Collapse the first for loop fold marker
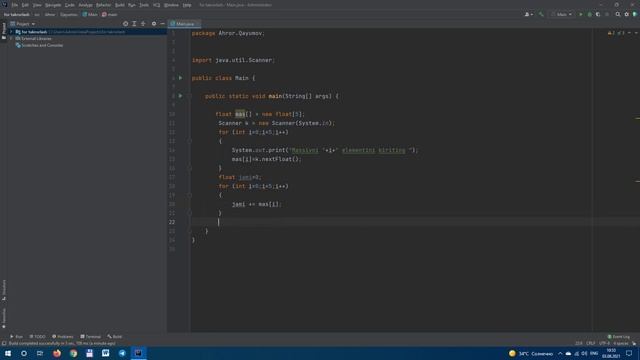The width and height of the screenshot is (640, 360). click(189, 141)
